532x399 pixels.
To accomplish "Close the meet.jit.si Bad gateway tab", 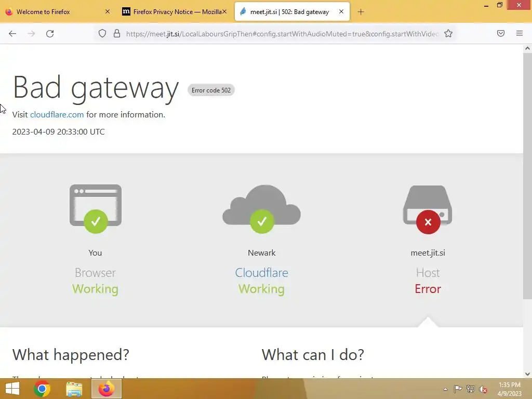I will click(x=341, y=11).
